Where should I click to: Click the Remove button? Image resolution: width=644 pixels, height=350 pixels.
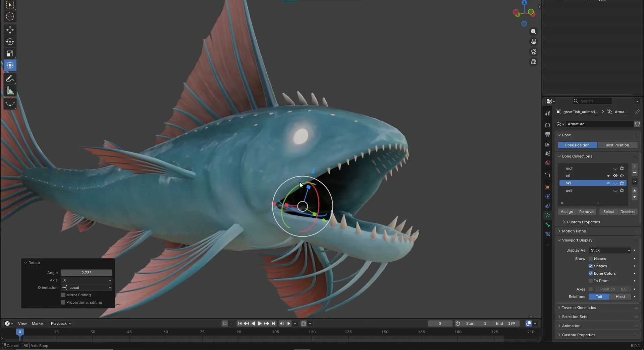pos(586,212)
